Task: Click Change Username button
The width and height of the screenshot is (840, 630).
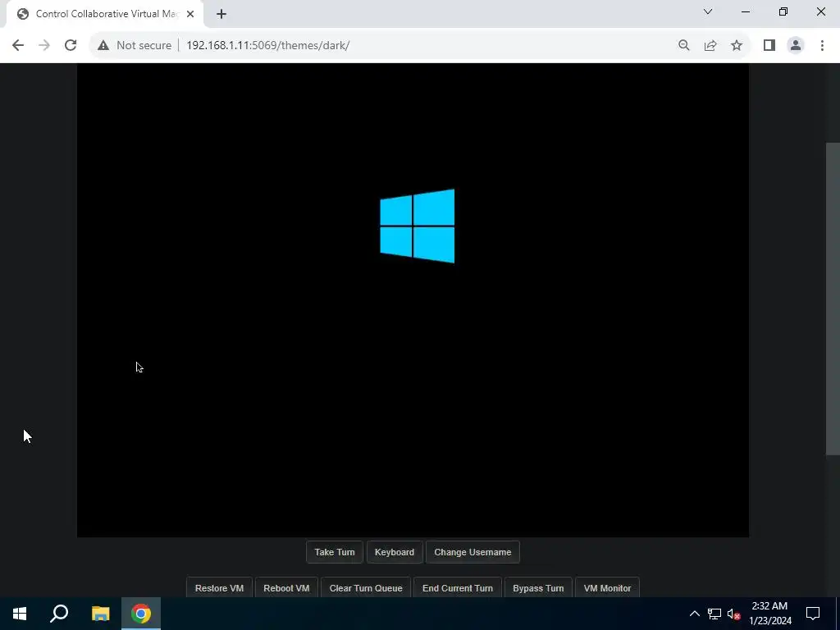Action: pos(472,552)
